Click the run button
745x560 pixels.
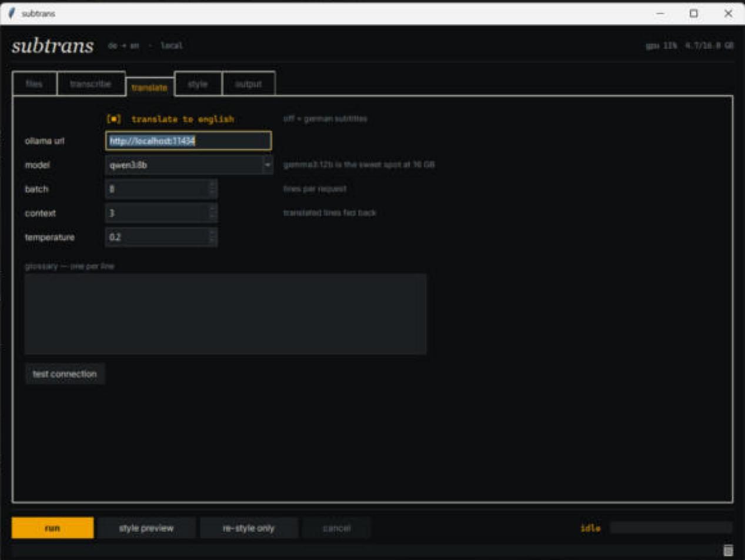coord(52,528)
